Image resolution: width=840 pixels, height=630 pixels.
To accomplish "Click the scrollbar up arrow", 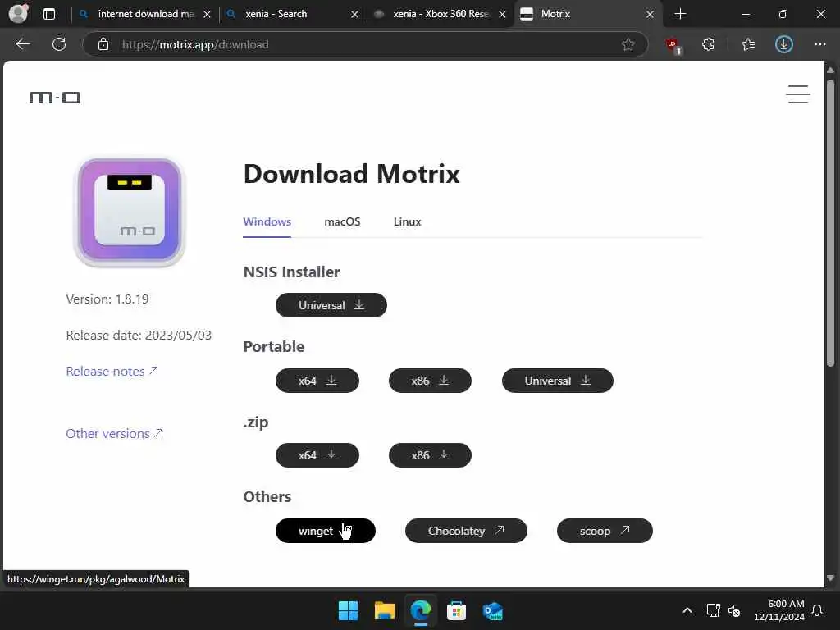I will (x=830, y=71).
